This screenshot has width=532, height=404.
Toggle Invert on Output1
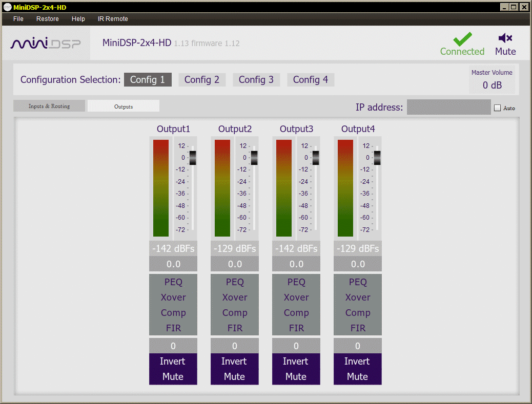[173, 362]
